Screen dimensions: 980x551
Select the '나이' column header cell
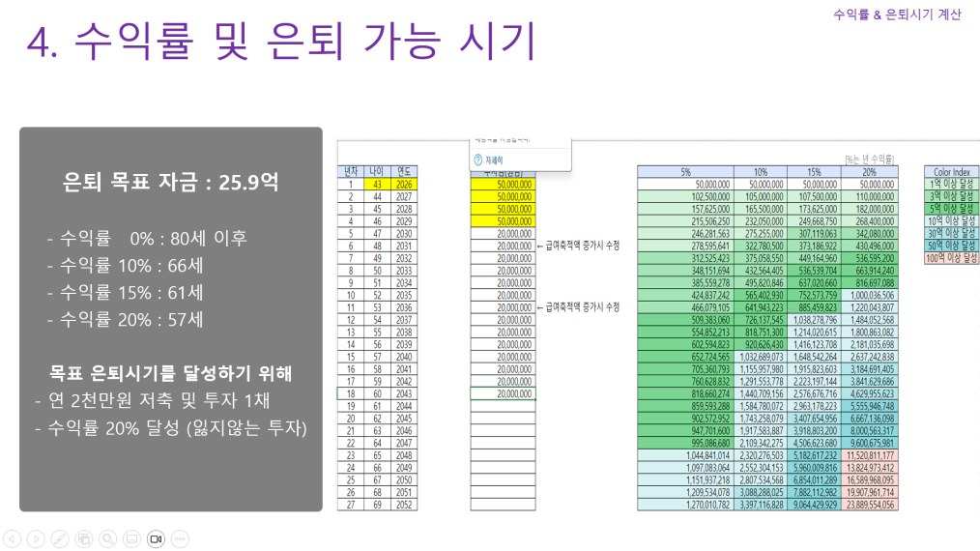tap(377, 171)
